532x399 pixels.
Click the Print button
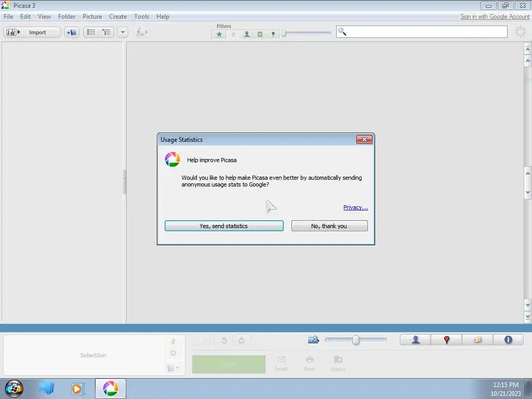[310, 364]
